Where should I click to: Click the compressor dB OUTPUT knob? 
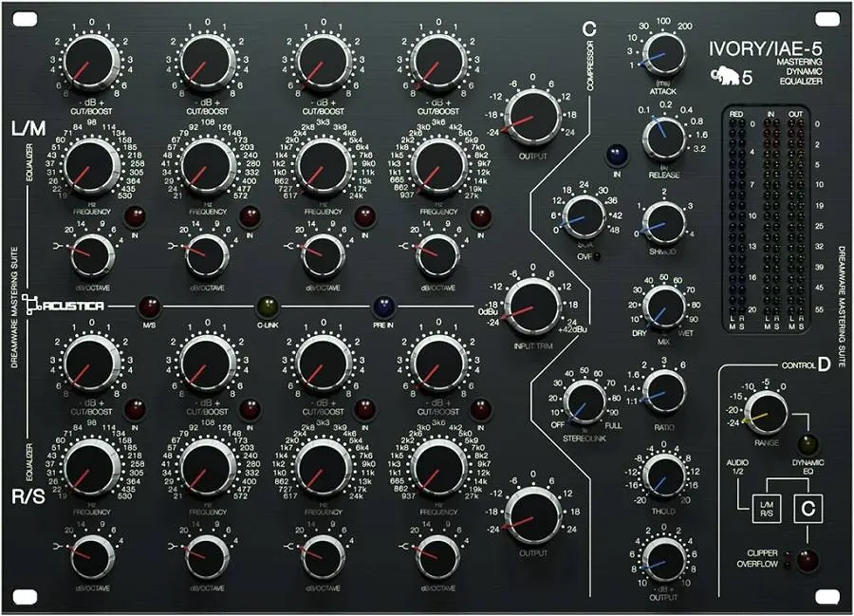(x=664, y=561)
